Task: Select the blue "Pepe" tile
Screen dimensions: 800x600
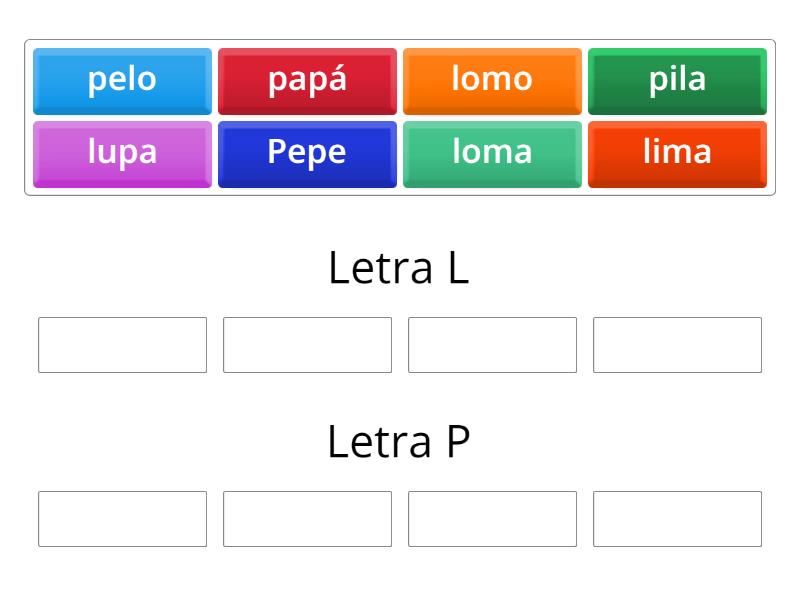Action: click(307, 152)
